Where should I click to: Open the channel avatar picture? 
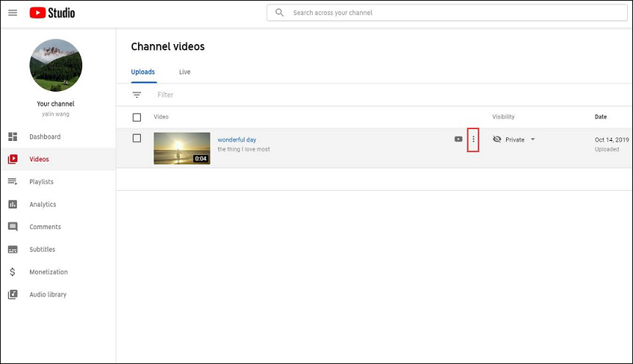coord(56,65)
